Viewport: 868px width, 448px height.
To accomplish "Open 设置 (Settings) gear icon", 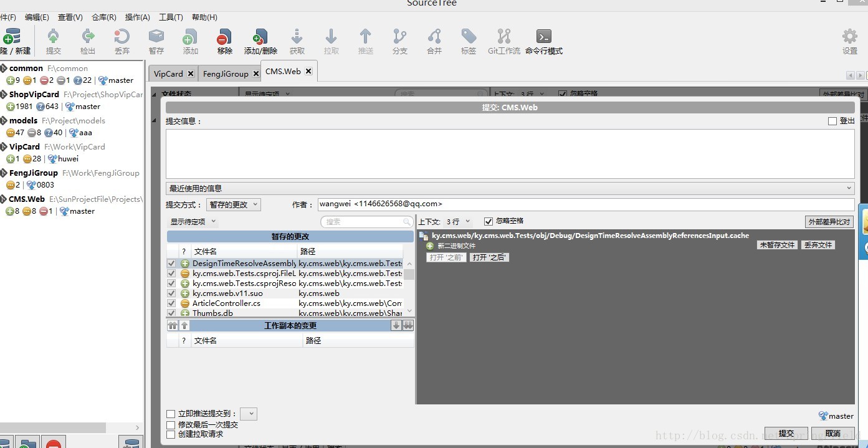I will click(850, 41).
